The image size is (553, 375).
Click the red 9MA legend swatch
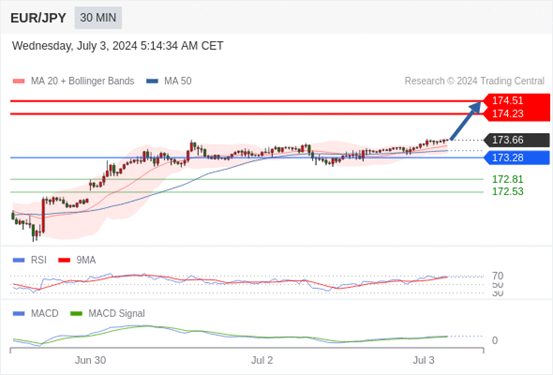(x=64, y=260)
